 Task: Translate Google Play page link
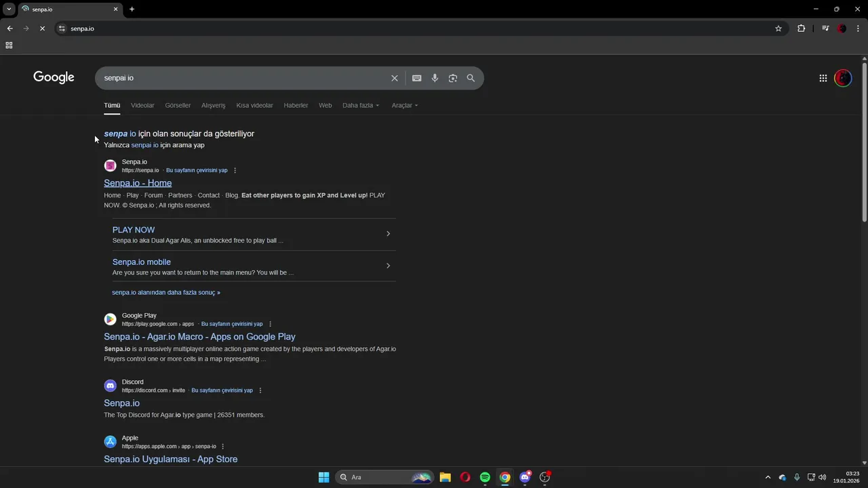point(232,324)
